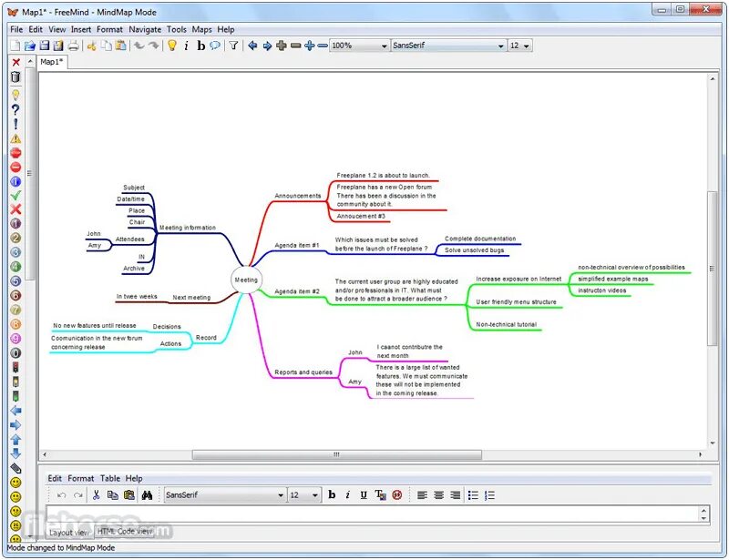Screen dimensions: 729x560
Task: Print the map using printer icon
Action: point(74,46)
